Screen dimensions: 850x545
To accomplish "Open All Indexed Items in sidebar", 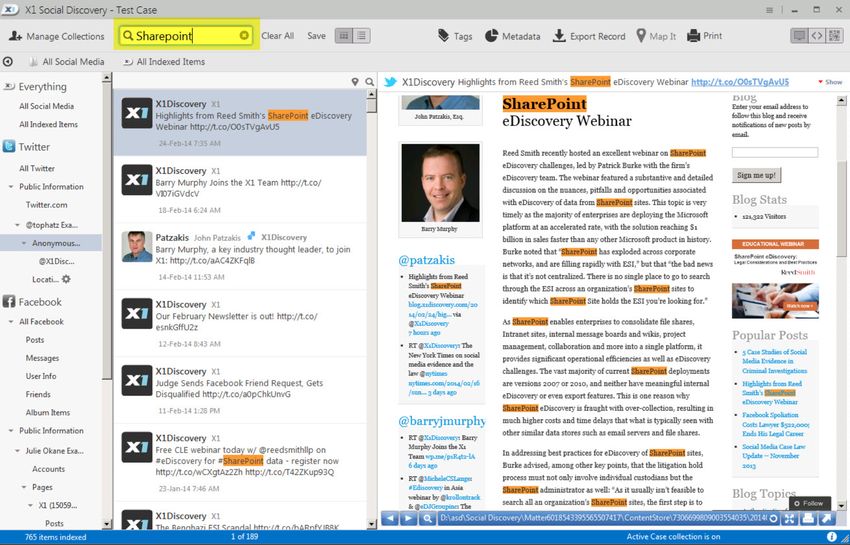I will (48, 124).
